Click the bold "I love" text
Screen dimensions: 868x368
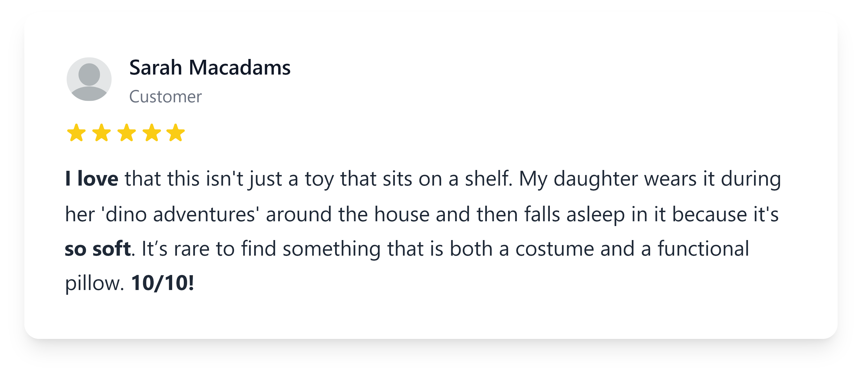pos(92,178)
